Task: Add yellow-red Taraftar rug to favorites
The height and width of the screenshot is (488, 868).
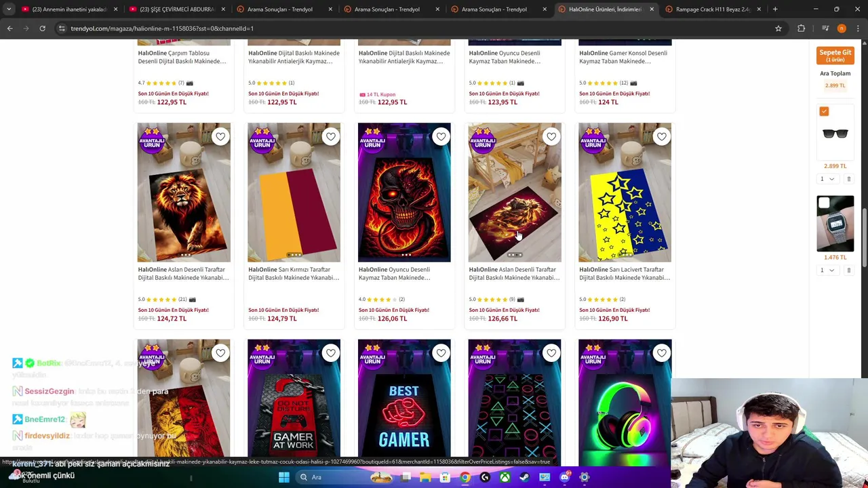Action: click(330, 137)
